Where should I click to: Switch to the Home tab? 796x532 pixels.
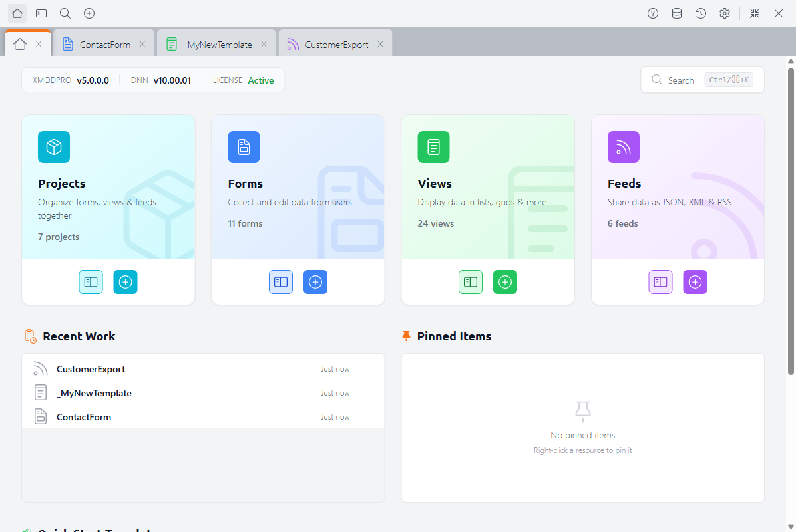20,44
